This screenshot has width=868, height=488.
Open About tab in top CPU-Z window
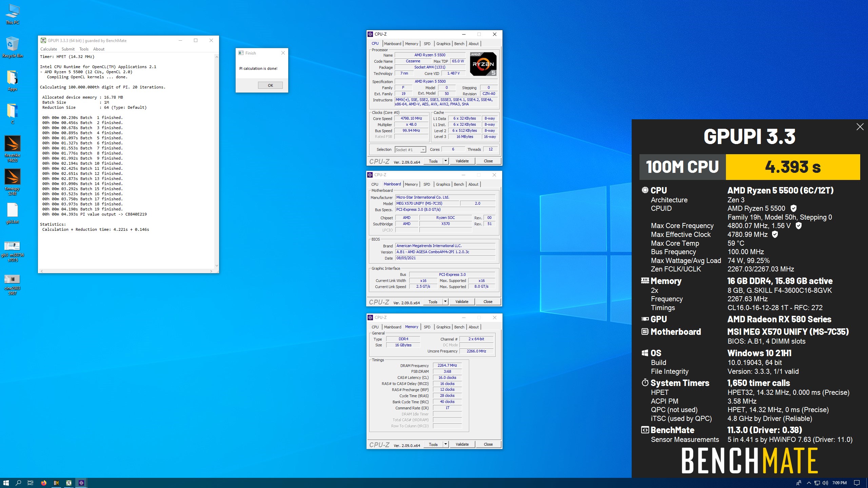474,44
